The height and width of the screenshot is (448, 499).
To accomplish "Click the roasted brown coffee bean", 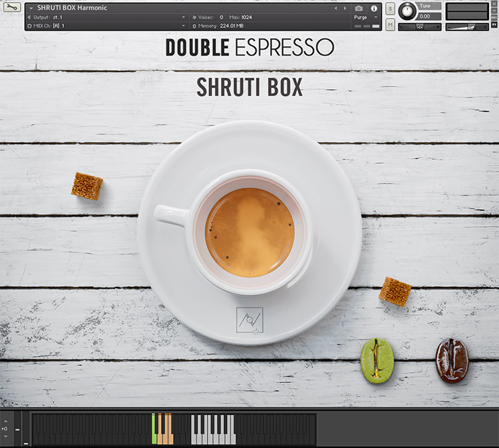I will coord(452,360).
